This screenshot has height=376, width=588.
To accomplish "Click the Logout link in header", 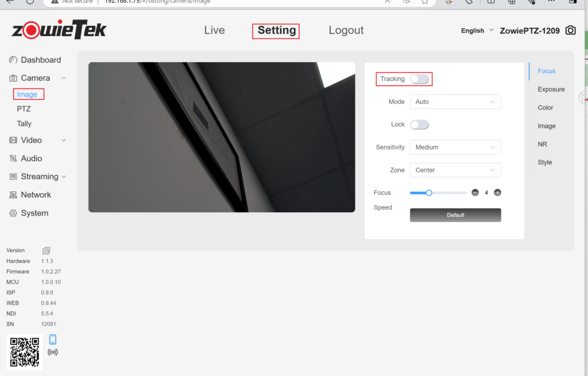I will coord(346,30).
